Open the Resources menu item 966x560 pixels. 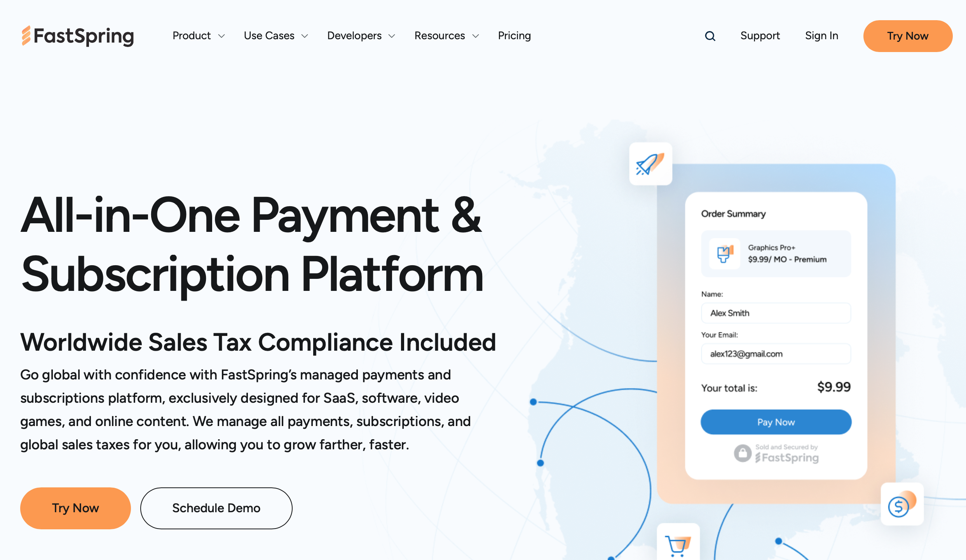[x=447, y=36]
